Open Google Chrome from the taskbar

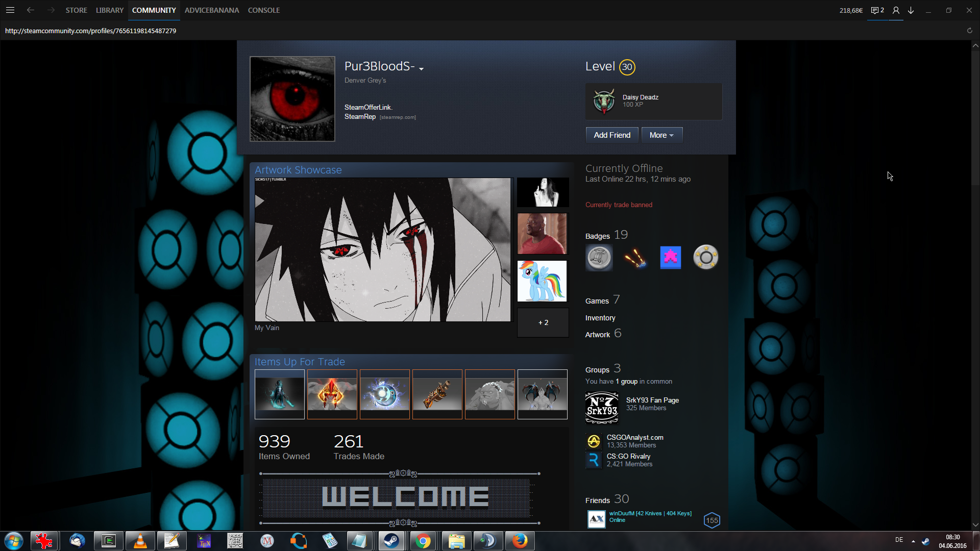click(x=423, y=541)
